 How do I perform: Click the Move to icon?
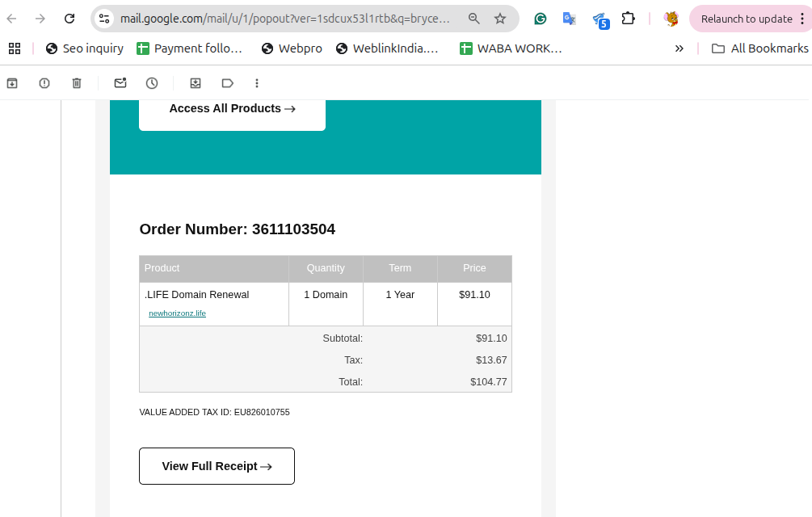[x=196, y=82]
